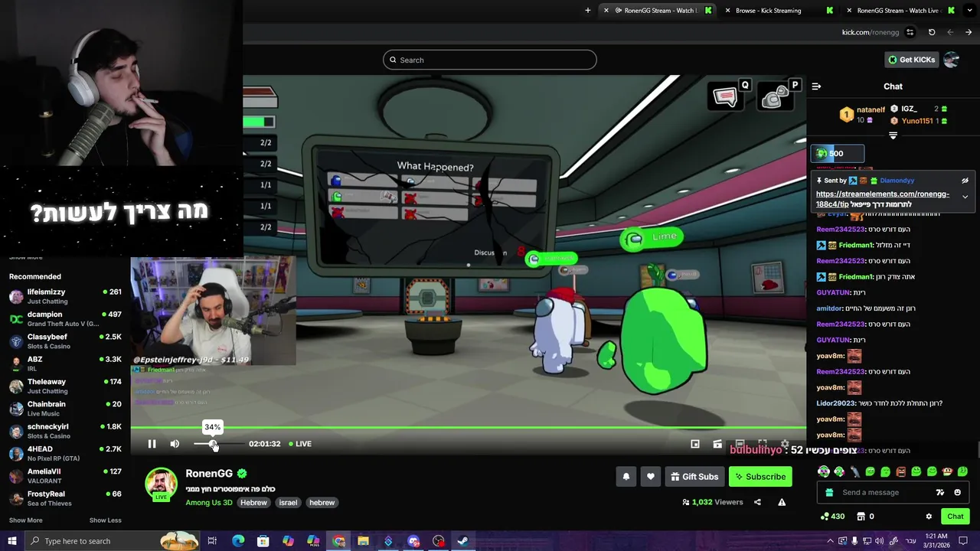
Task: Toggle chat translation icon
Action: point(940,492)
